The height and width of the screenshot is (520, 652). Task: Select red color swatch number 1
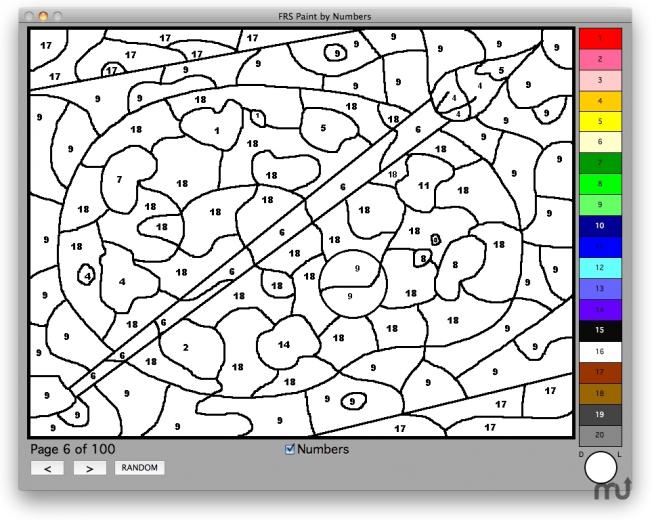tap(600, 38)
